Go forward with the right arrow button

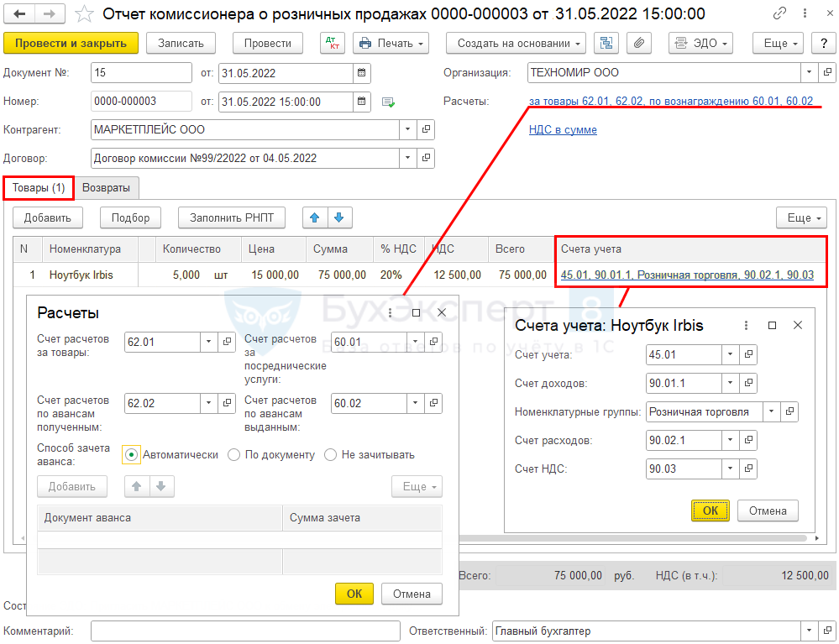tap(50, 14)
